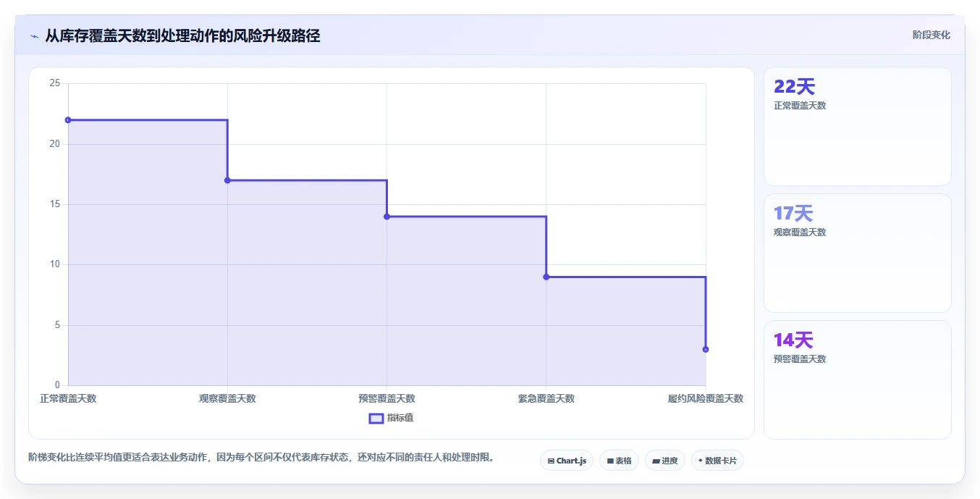Click the 指标值 legend color box

[376, 418]
